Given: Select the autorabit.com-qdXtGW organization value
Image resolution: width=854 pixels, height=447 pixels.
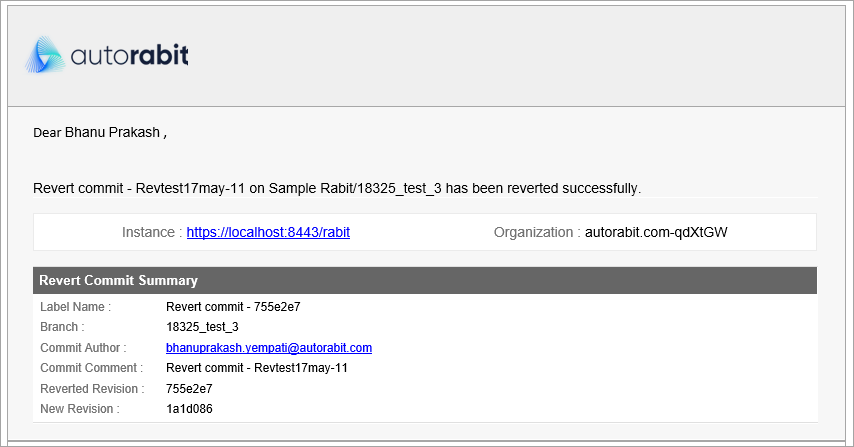Looking at the screenshot, I should click(x=656, y=232).
